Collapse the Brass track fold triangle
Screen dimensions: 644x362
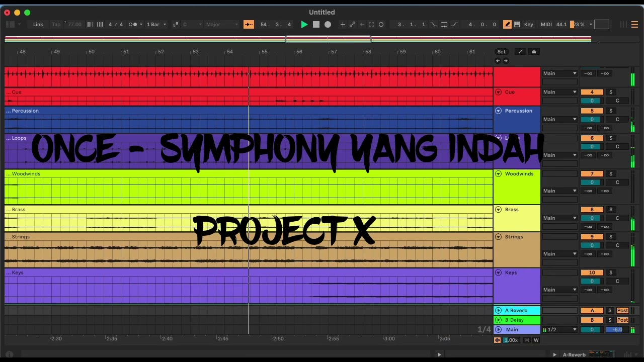(x=499, y=209)
